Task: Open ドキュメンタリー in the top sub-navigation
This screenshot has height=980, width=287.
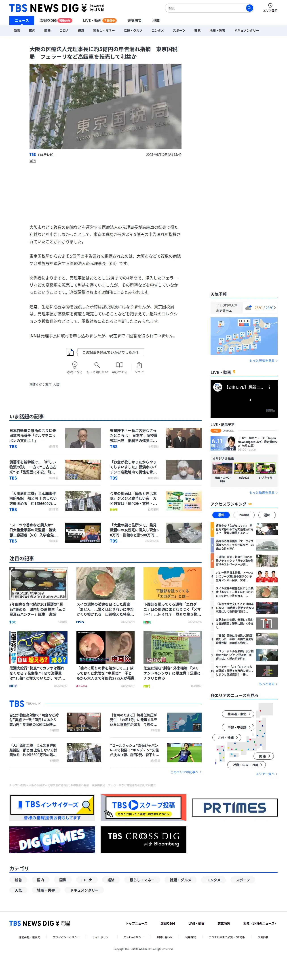Action: (247, 30)
